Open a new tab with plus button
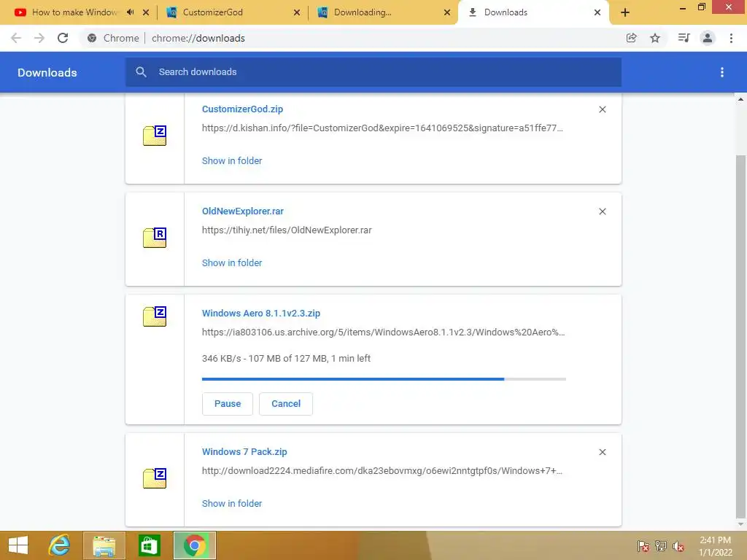 tap(625, 12)
